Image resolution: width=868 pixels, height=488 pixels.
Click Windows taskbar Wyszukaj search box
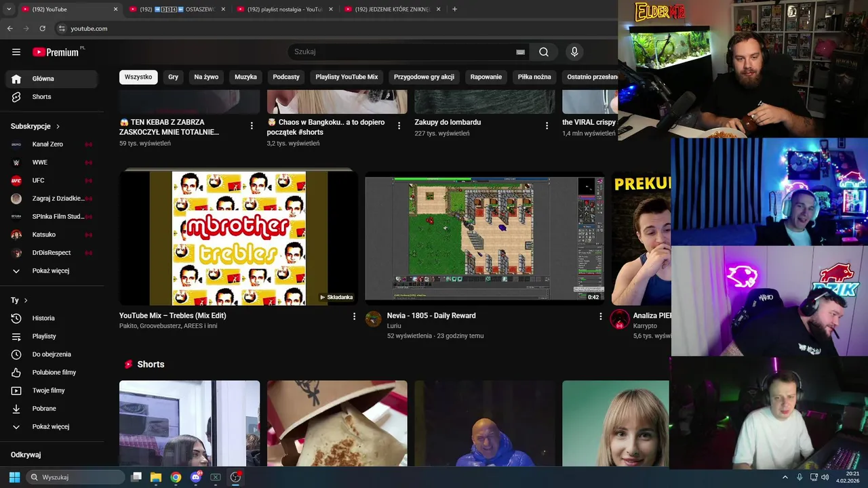point(75,477)
